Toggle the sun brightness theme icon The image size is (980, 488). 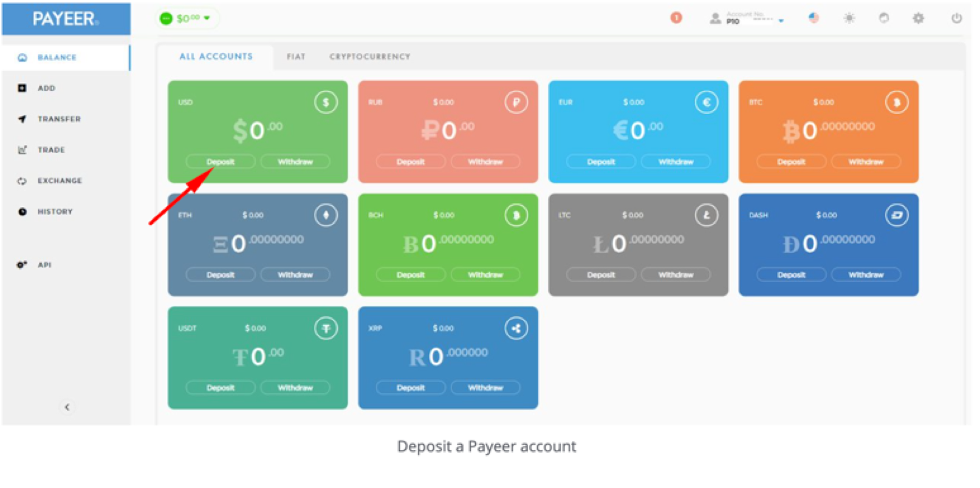point(849,18)
